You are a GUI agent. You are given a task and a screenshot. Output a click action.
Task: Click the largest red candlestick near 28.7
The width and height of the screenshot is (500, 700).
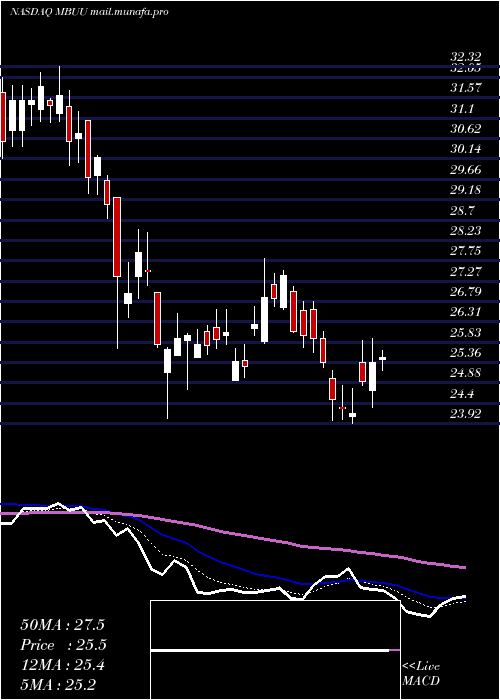tap(117, 237)
